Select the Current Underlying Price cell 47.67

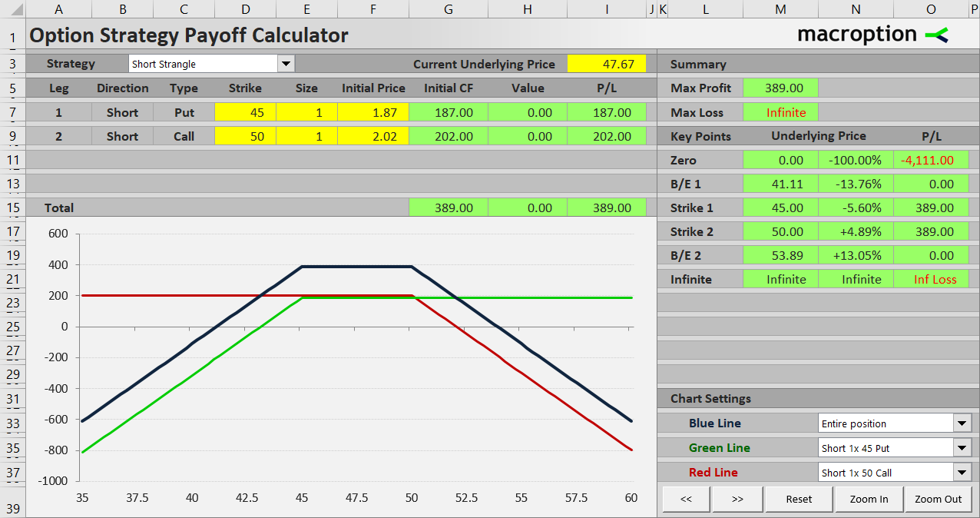[x=607, y=64]
